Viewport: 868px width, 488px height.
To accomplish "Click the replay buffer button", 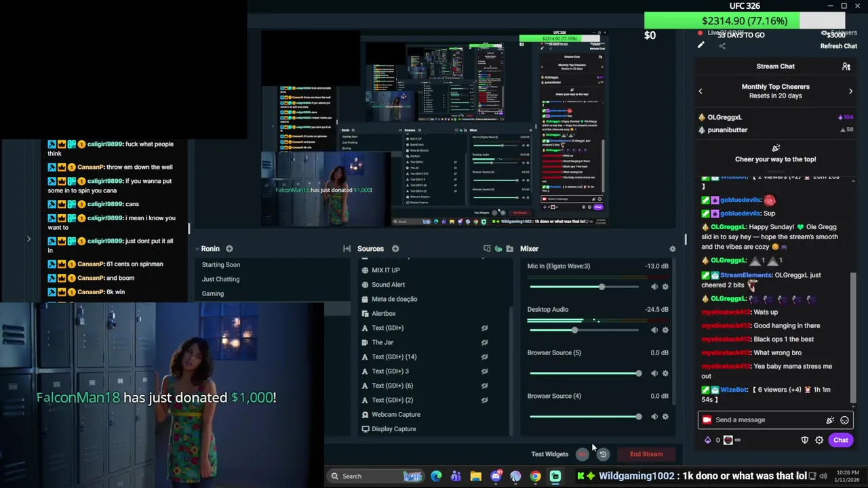I will pos(603,454).
